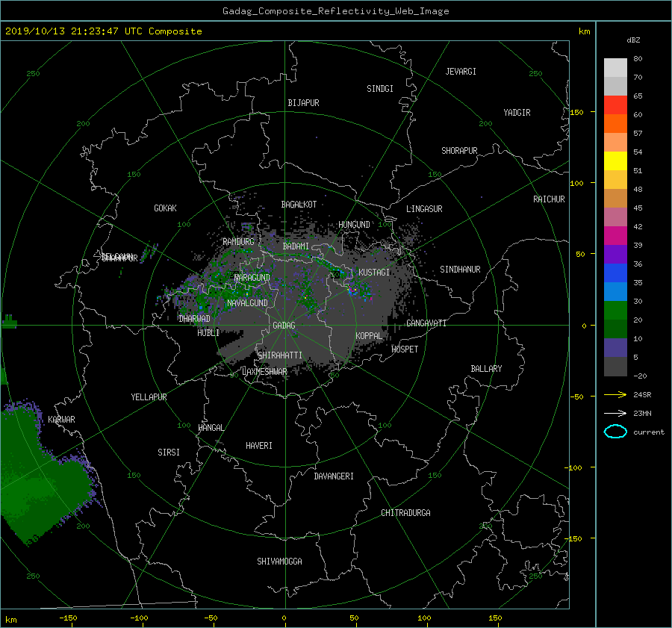Click the GOKAK city label

tap(166, 208)
